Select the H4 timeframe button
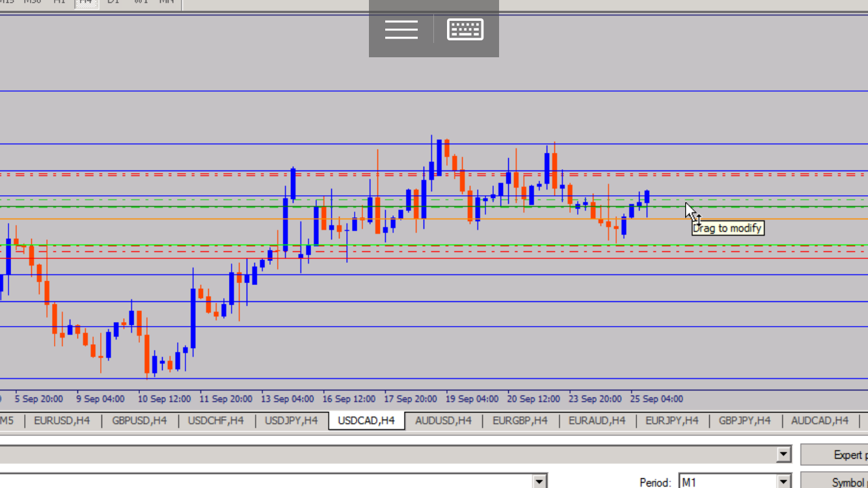 pos(85,2)
